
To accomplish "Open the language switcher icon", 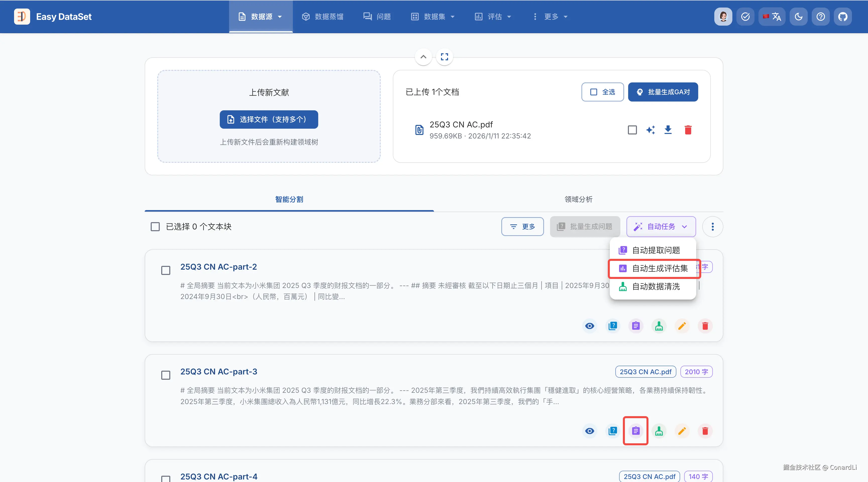I will point(772,17).
